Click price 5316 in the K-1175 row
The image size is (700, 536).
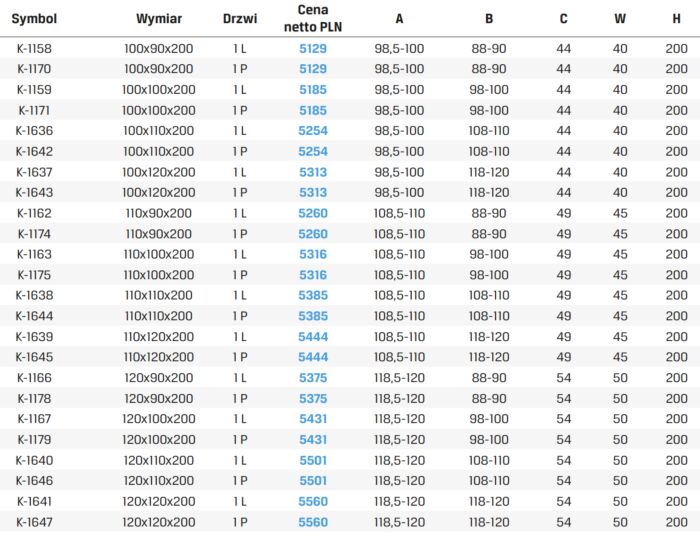pyautogui.click(x=313, y=275)
